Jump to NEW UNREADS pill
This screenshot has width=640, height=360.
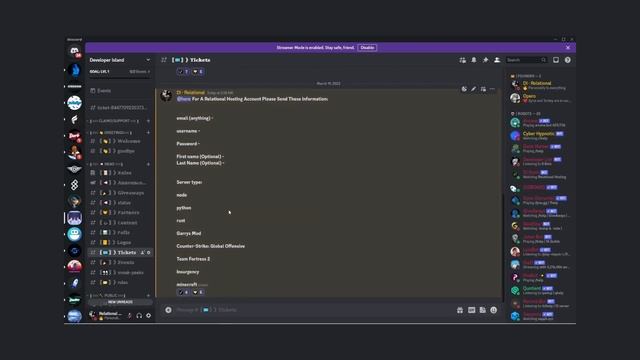120,302
